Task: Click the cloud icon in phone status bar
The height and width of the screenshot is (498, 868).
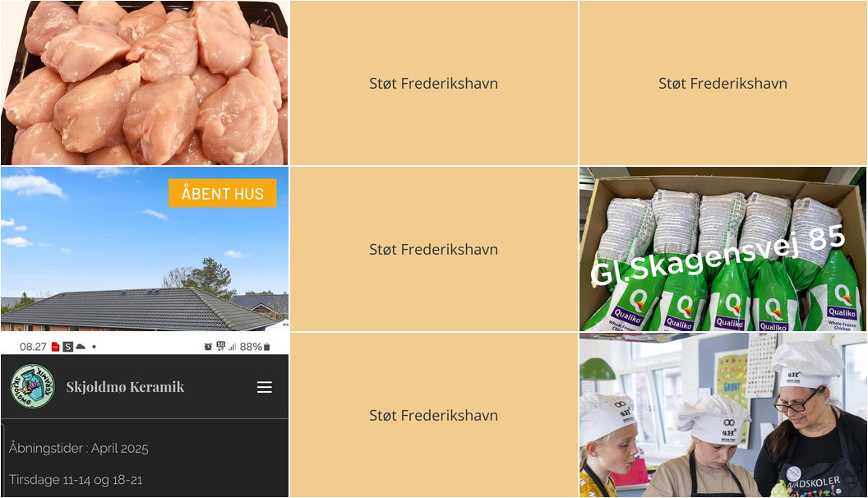Action: [x=81, y=347]
